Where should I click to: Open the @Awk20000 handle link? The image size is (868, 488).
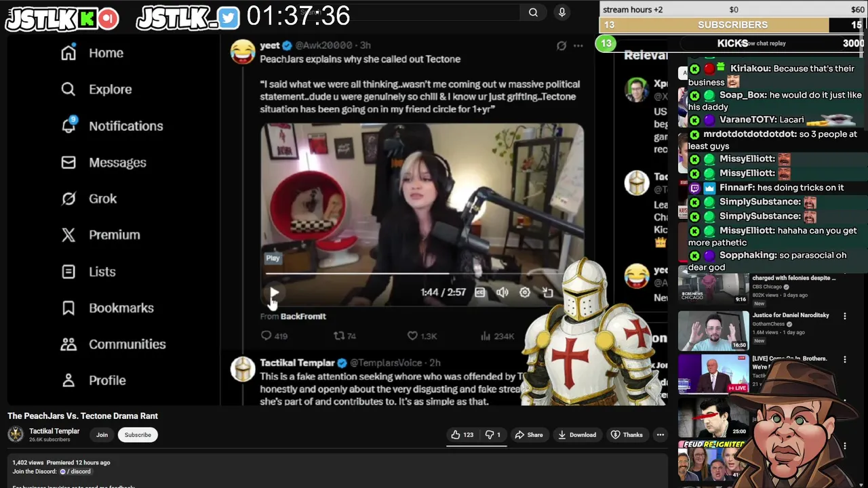click(323, 45)
